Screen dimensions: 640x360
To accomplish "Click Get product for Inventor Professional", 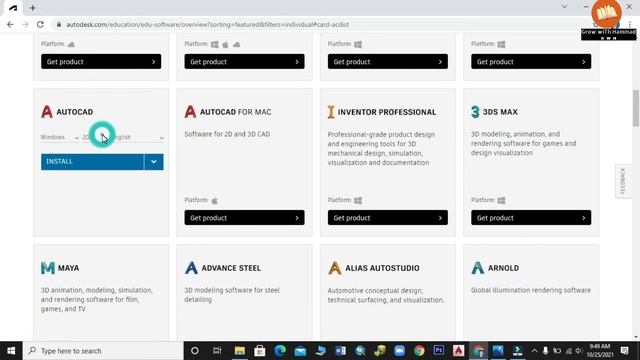I will [388, 218].
